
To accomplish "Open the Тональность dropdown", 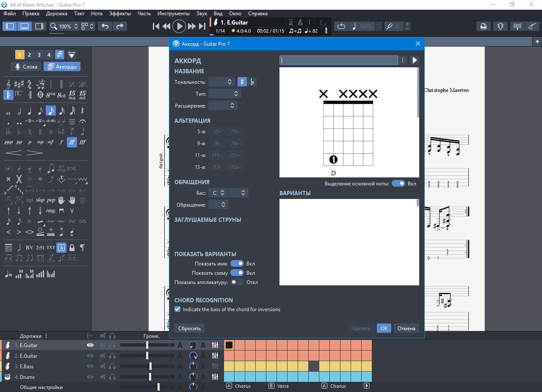I will click(x=221, y=82).
